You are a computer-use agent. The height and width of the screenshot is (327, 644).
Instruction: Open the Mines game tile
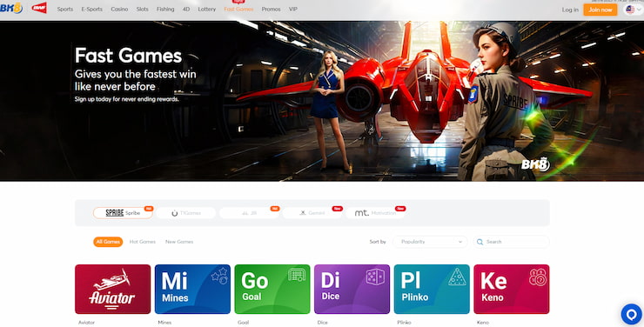click(192, 290)
